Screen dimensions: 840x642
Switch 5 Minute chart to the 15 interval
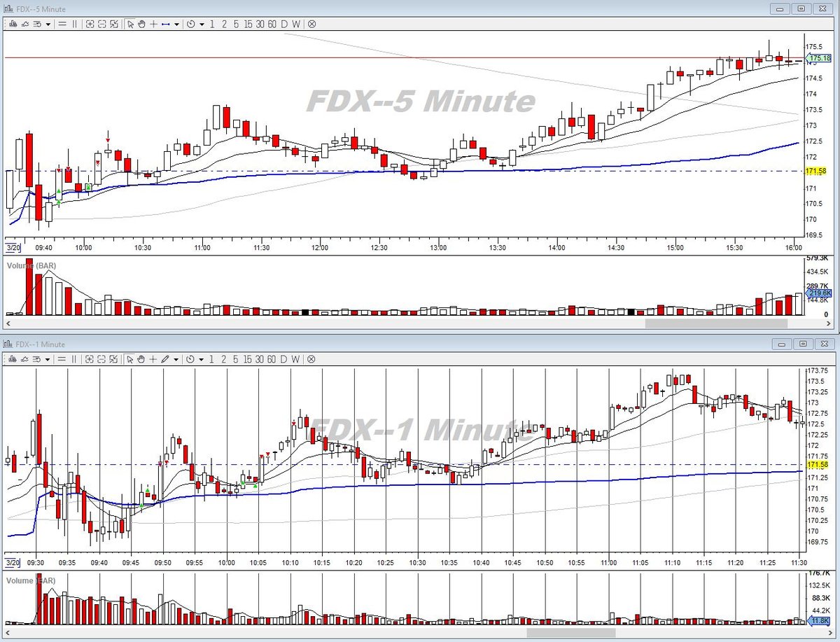tap(248, 25)
